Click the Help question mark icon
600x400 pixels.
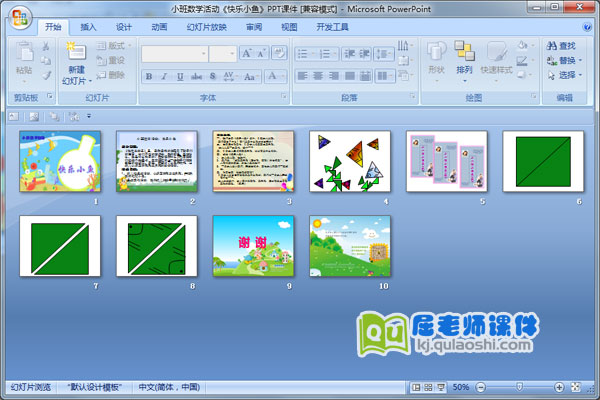pyautogui.click(x=587, y=27)
